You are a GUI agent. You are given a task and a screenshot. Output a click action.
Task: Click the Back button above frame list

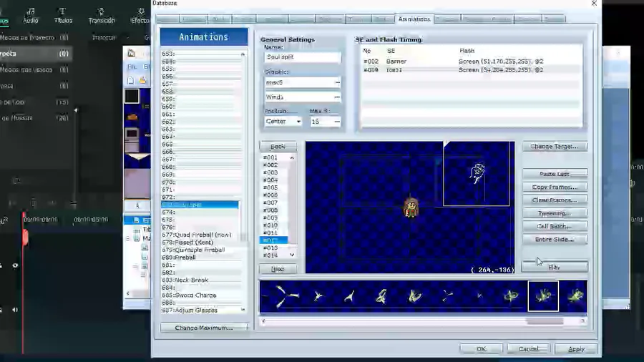coord(278,146)
